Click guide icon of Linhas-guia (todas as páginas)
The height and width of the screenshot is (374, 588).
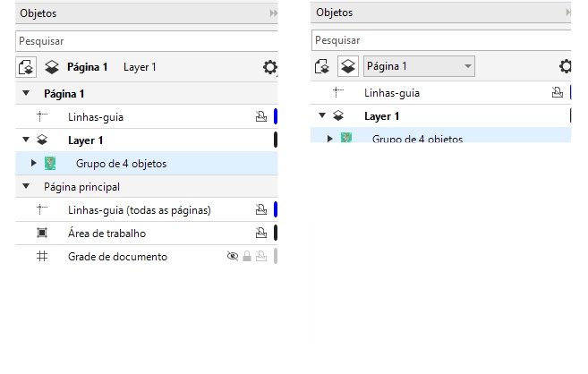[41, 210]
